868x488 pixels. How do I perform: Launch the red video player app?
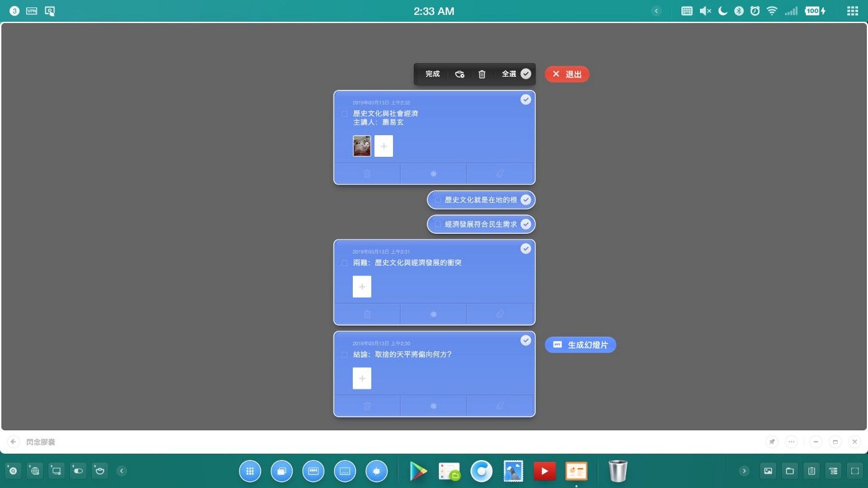pos(544,472)
